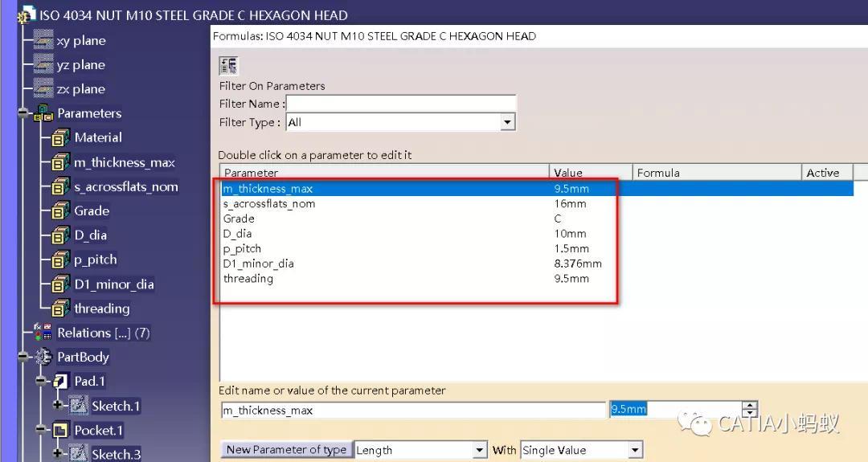
Task: Select the D1_minor_dia row in parameter list
Action: [537, 264]
